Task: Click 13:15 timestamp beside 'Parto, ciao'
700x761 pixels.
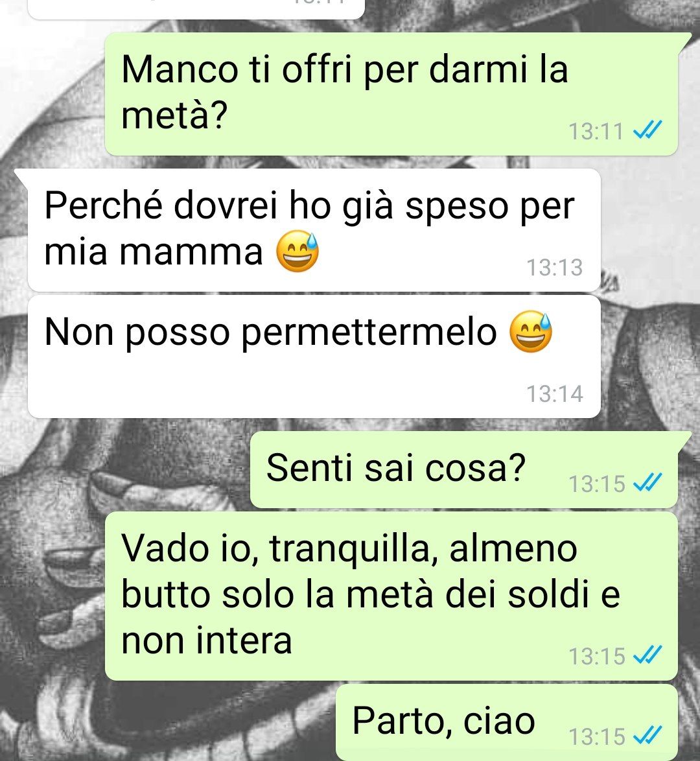Action: 596,736
